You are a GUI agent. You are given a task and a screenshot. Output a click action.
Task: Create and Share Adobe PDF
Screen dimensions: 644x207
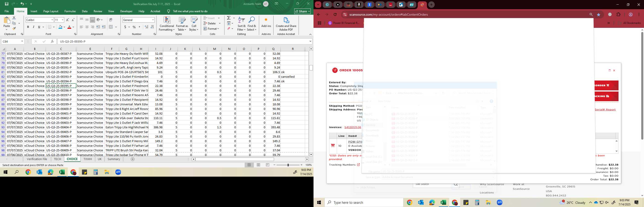point(286,24)
